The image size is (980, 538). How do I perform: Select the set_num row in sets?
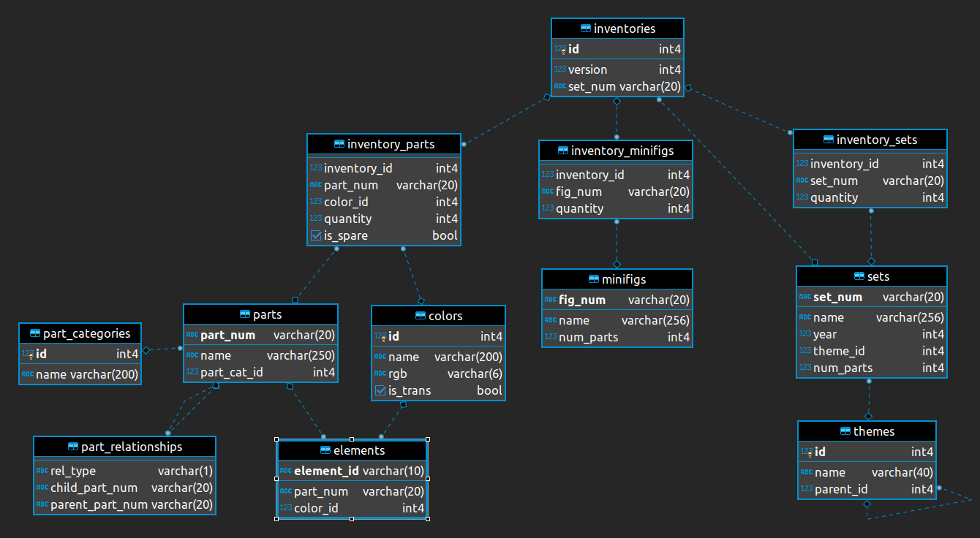[x=870, y=297]
